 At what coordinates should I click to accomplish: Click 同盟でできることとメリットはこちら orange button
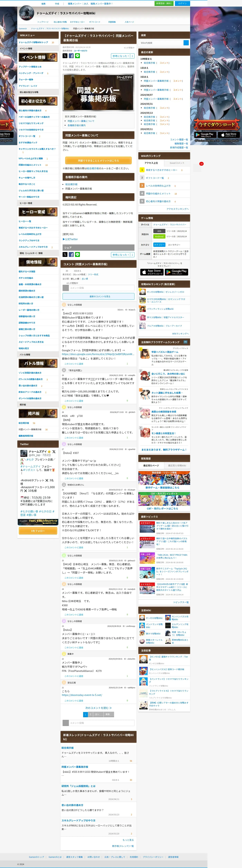tap(98, 161)
